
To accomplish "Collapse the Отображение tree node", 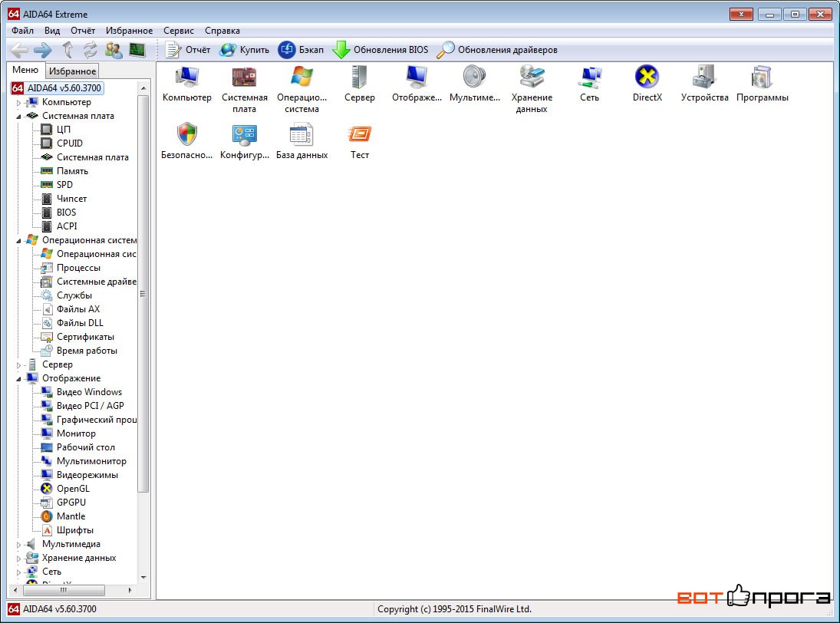I will click(18, 379).
